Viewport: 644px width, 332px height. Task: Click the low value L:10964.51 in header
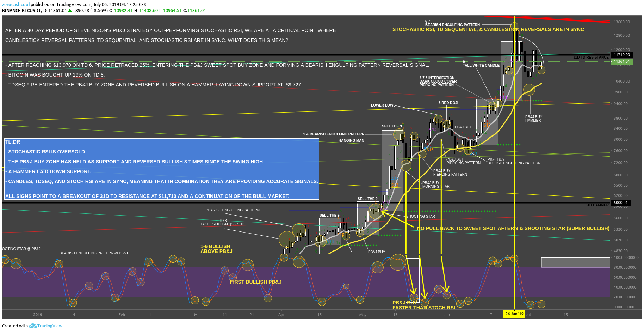(171, 10)
